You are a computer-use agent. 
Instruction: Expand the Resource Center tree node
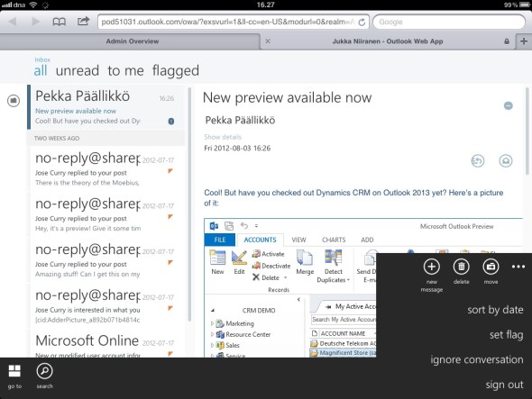point(213,334)
